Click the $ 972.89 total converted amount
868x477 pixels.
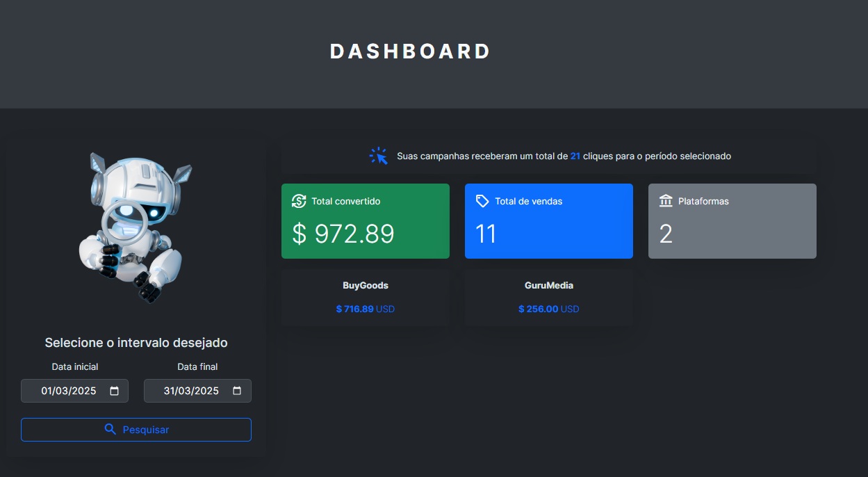[343, 234]
